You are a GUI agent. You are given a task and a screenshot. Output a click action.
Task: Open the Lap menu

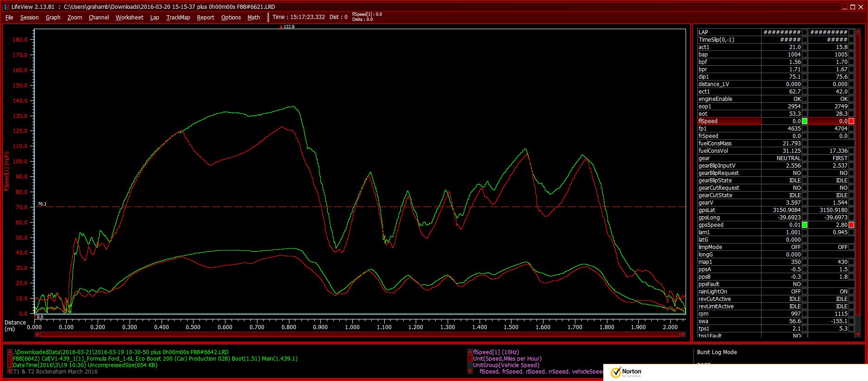point(155,18)
